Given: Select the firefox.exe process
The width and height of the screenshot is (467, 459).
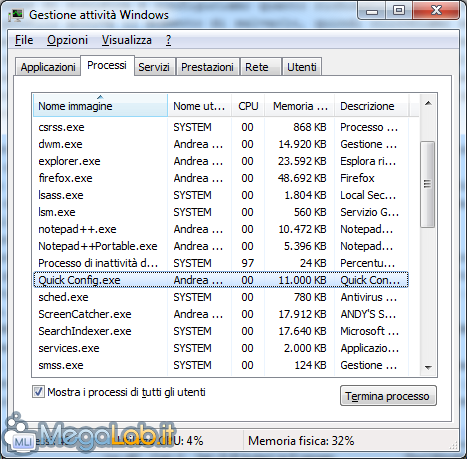Looking at the screenshot, I should pos(221,178).
